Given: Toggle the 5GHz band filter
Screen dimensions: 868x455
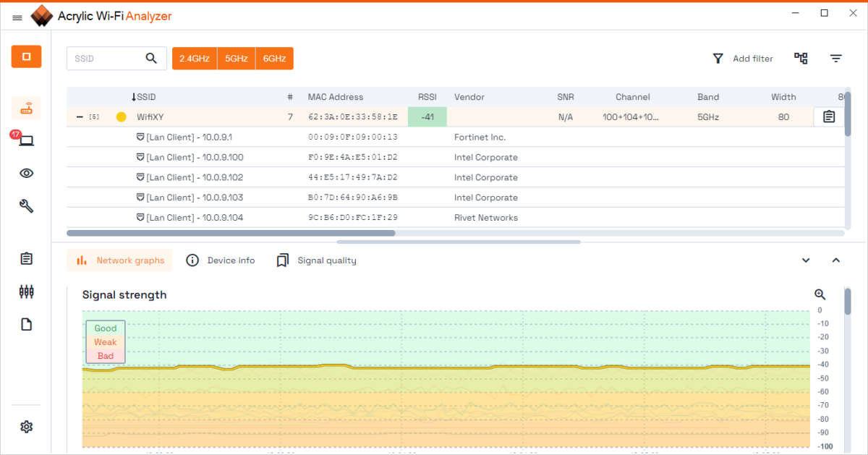Looking at the screenshot, I should 237,59.
